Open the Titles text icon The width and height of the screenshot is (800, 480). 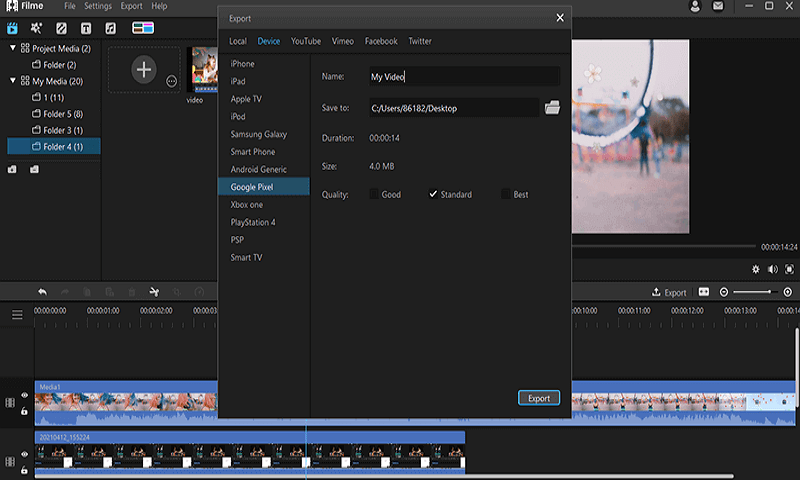pos(86,28)
